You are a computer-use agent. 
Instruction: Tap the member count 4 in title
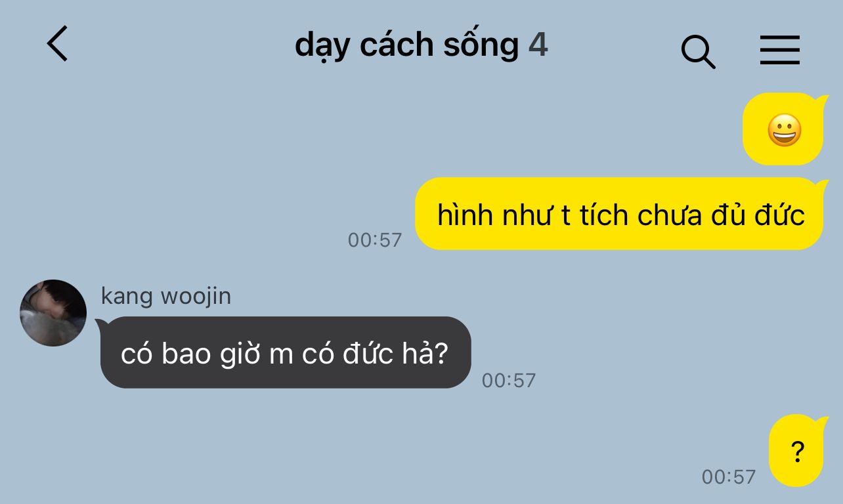[538, 45]
